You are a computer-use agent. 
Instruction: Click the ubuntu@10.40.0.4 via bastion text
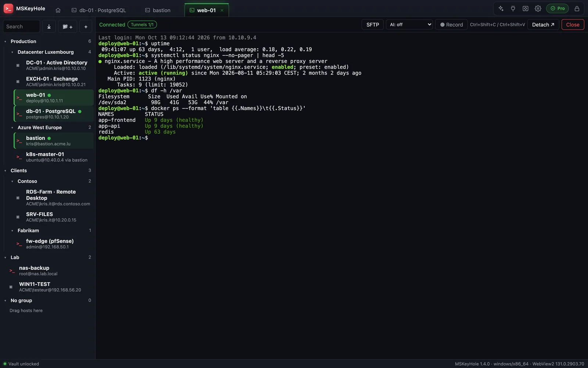pos(57,160)
